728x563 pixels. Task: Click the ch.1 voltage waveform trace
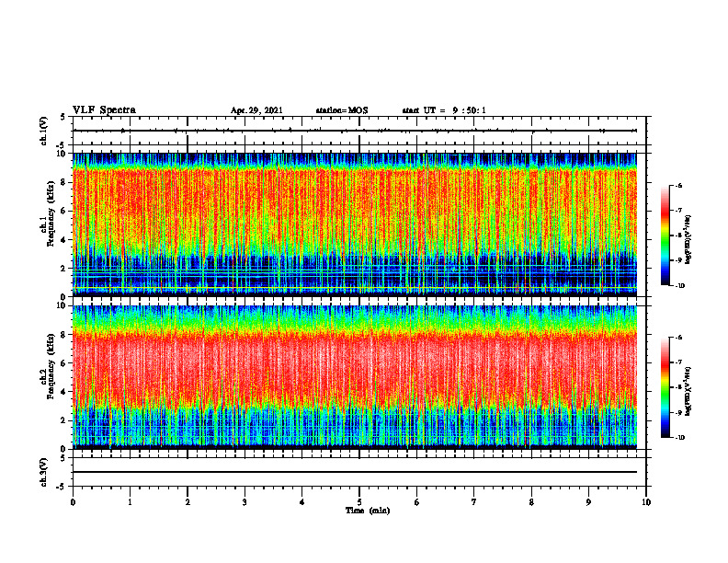point(355,131)
